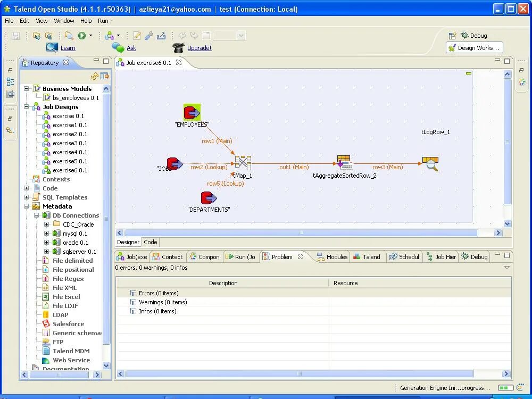532x399 pixels.
Task: Expand the CDC_Oracle folder
Action: click(46, 225)
